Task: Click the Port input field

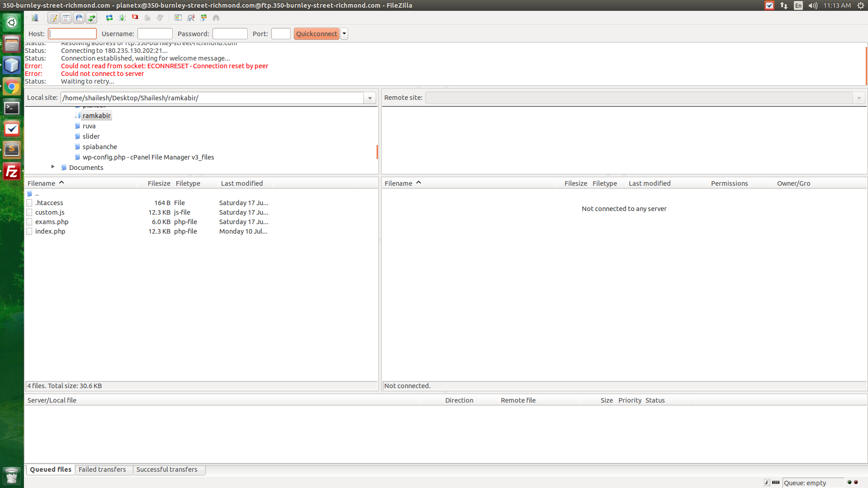Action: 281,34
